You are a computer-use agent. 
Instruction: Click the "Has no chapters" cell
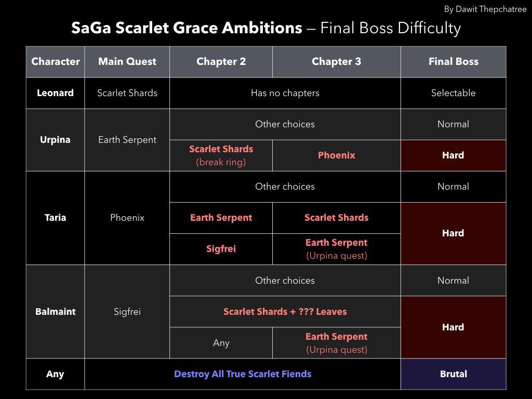285,93
